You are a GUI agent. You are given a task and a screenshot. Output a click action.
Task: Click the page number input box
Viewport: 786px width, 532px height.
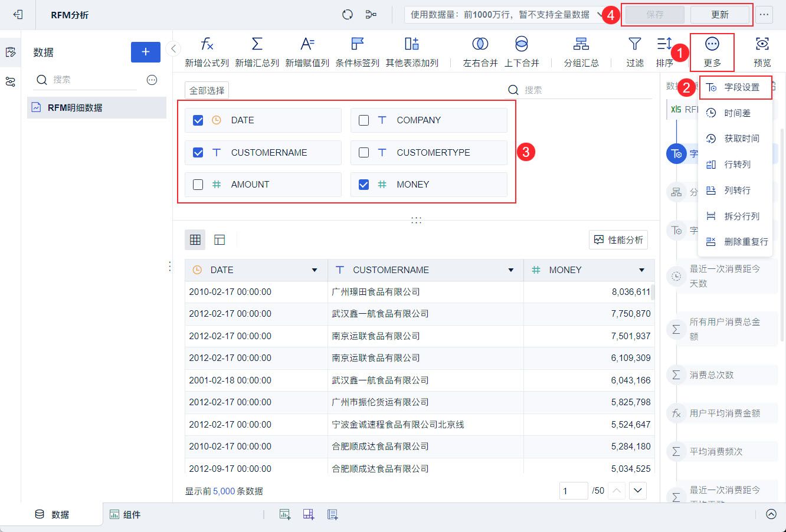click(574, 490)
